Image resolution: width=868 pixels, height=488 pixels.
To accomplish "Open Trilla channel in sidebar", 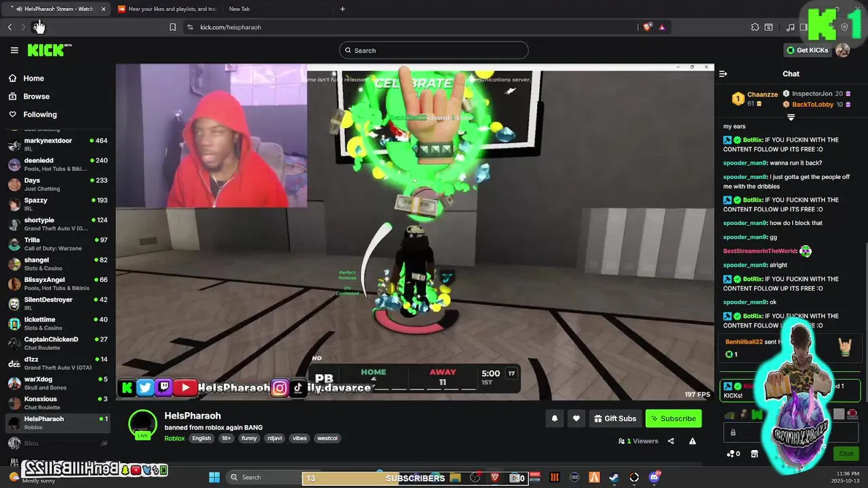I will point(58,244).
